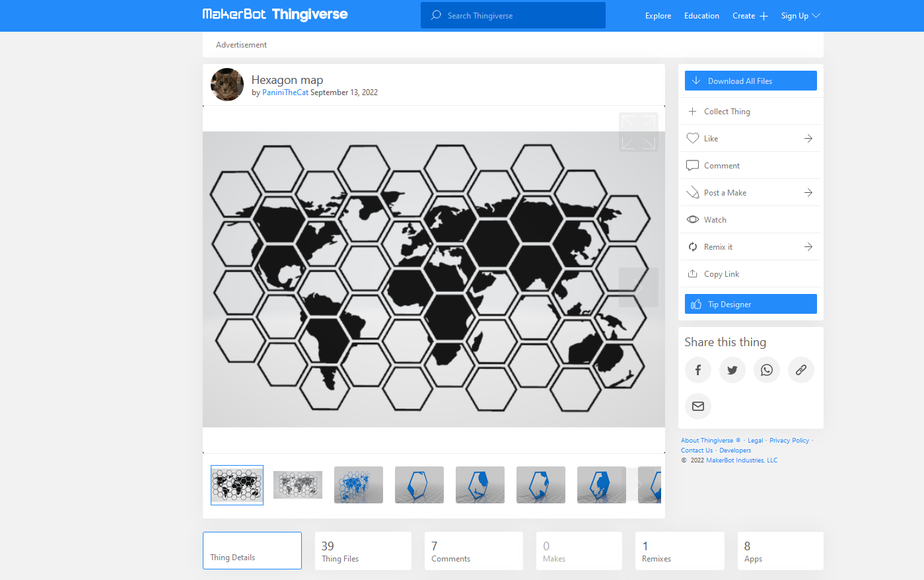Select the first black map thumbnail
Viewport: 924px width, 580px height.
237,485
